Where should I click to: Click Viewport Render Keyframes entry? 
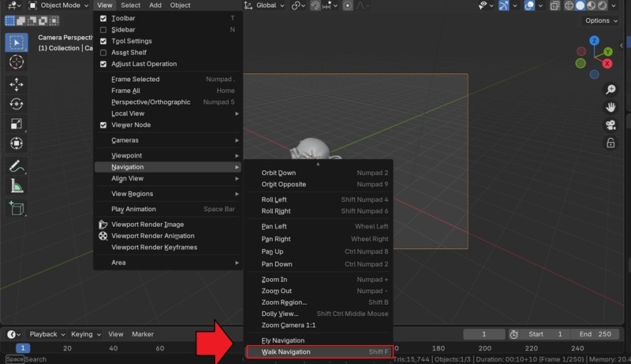[x=168, y=247]
